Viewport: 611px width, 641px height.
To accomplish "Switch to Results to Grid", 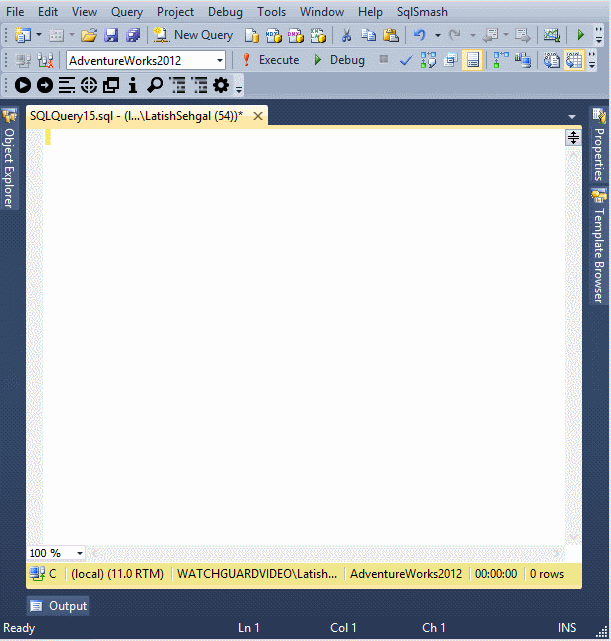I will [574, 61].
